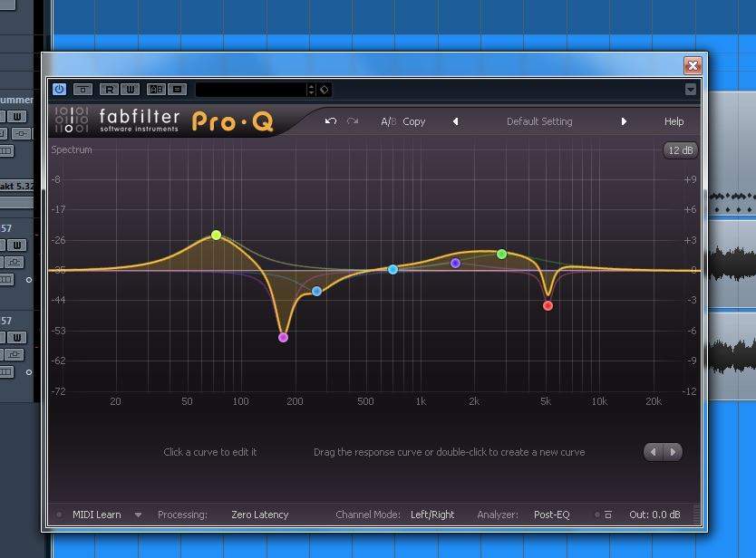Open the preset management diamond icon
Image resolution: width=756 pixels, height=558 pixels.
tap(324, 90)
